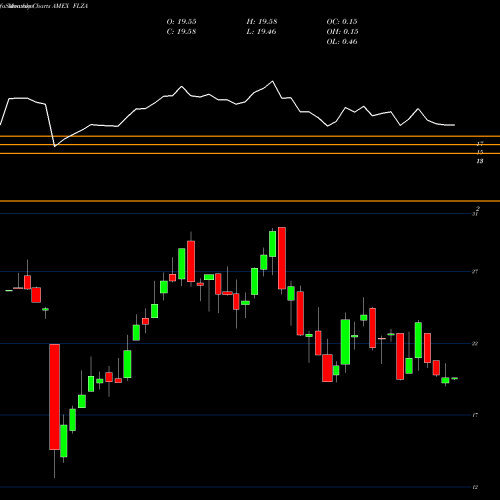
Task: Click the highest peak of the white indicator line
Action: click(273, 81)
